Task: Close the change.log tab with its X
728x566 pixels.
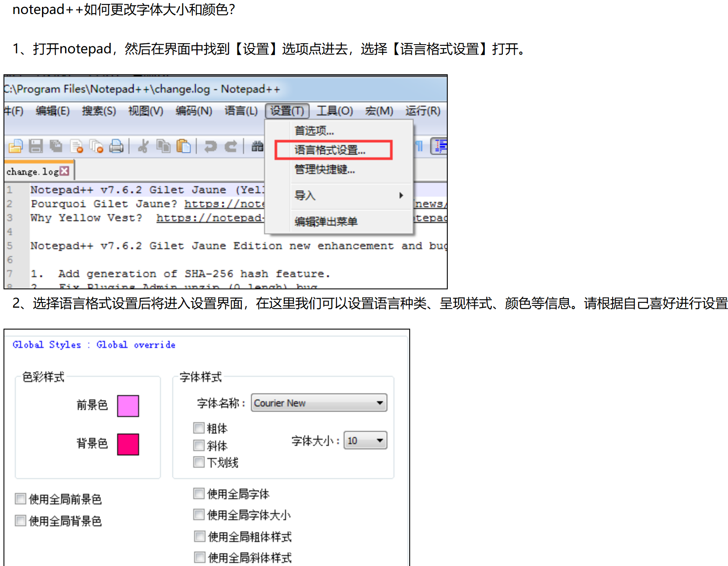Action: [x=64, y=171]
